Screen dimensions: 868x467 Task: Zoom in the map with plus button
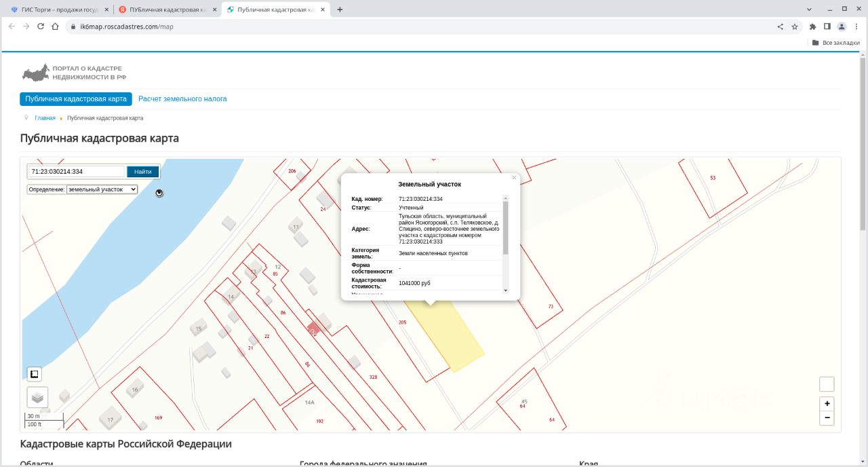pos(827,403)
